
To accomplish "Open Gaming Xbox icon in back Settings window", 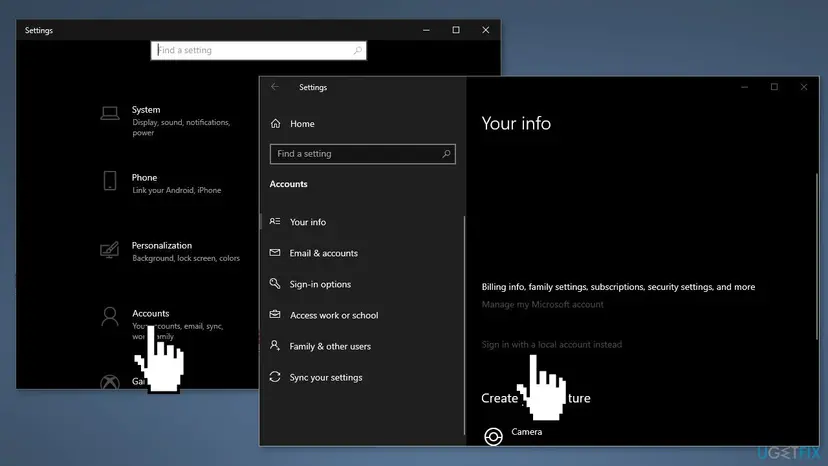I will (x=110, y=382).
